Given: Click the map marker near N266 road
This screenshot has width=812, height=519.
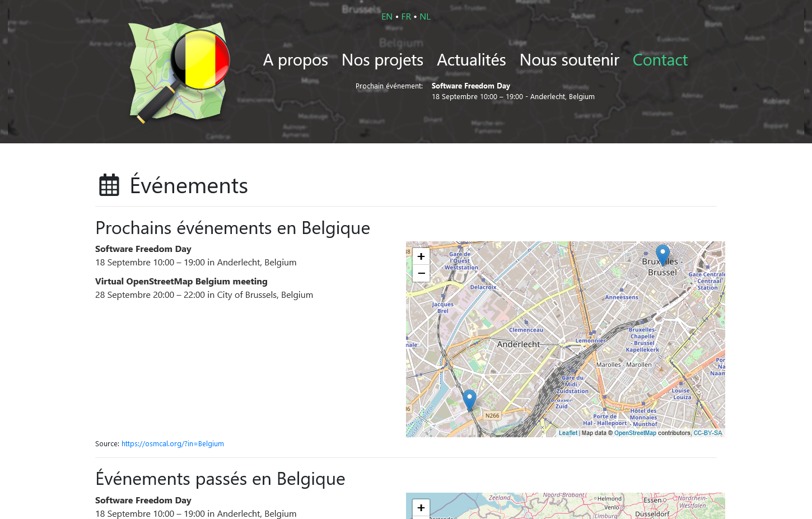Looking at the screenshot, I should tap(469, 400).
